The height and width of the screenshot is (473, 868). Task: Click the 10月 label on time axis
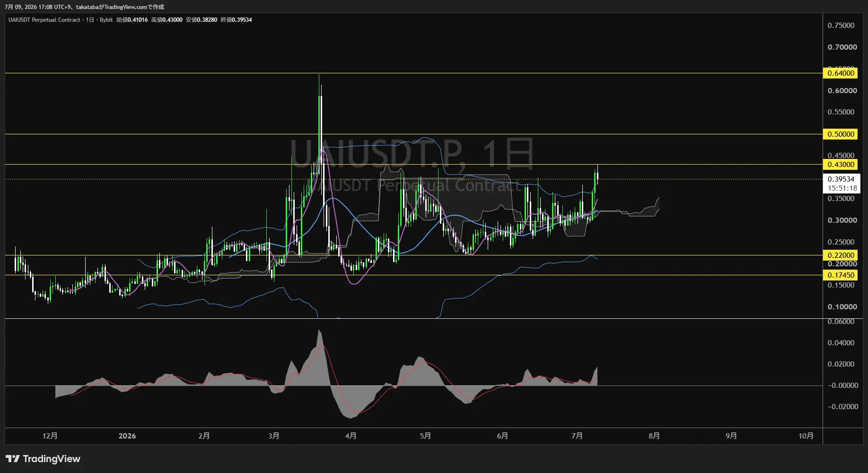tap(806, 436)
